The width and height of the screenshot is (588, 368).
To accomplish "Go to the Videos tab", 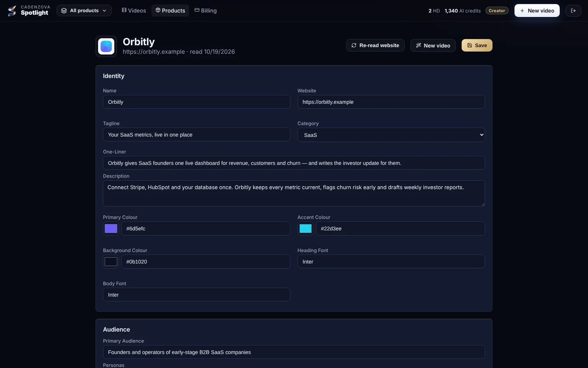I will tap(134, 11).
